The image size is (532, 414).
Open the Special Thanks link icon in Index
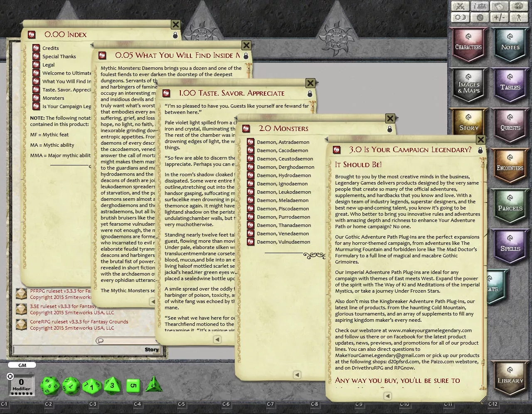tap(36, 56)
